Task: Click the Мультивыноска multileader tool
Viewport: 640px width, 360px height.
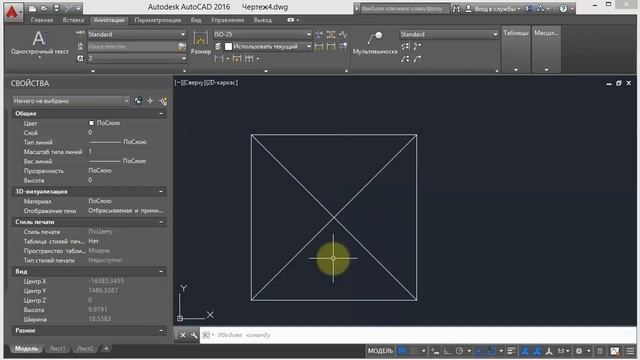Action: 375,43
